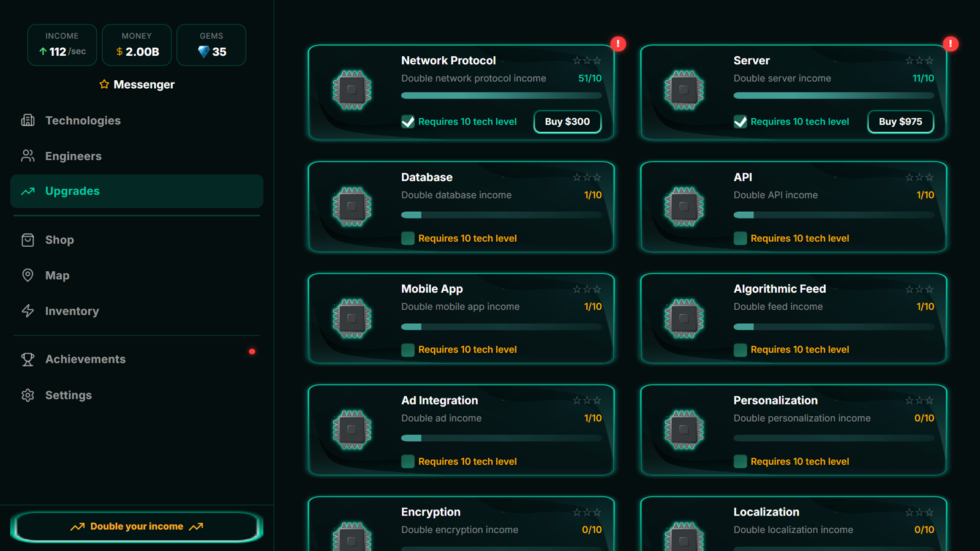
Task: Go to the Technologies menu
Action: 137,121
